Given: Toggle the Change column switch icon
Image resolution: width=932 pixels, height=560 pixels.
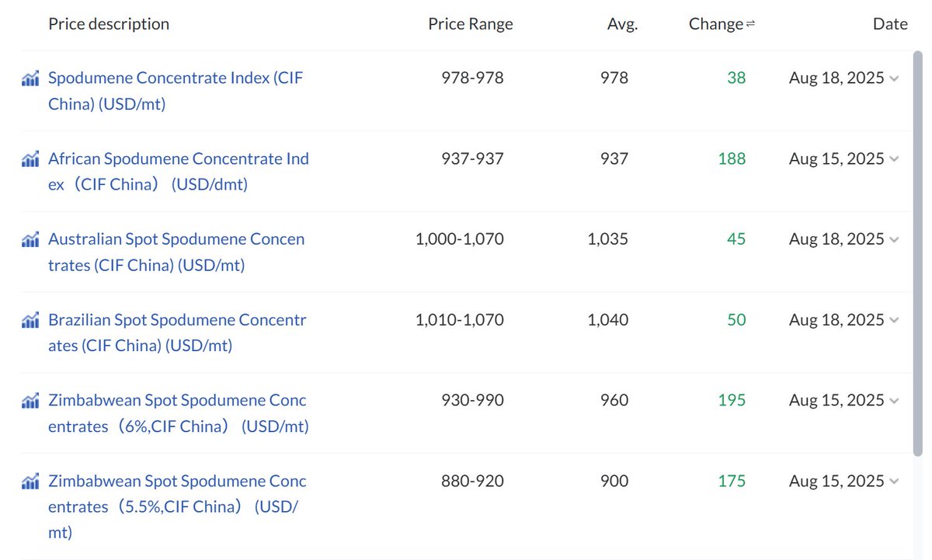Looking at the screenshot, I should (x=750, y=25).
